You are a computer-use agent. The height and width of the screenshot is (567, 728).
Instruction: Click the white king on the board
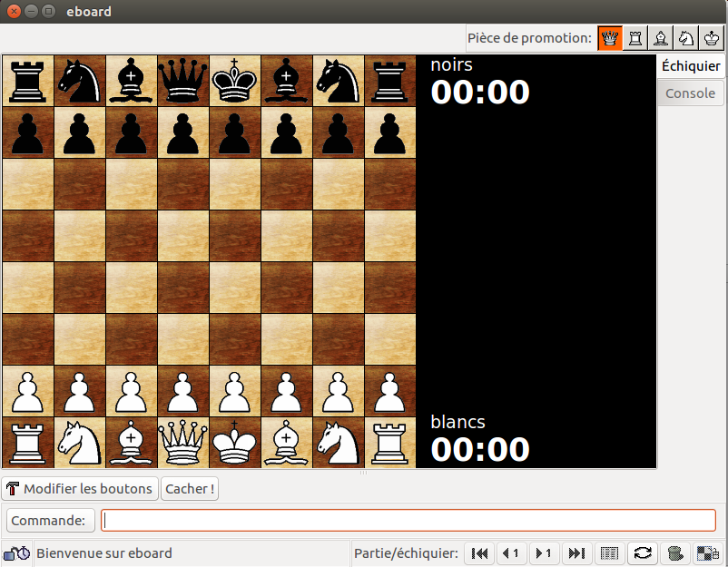click(235, 443)
